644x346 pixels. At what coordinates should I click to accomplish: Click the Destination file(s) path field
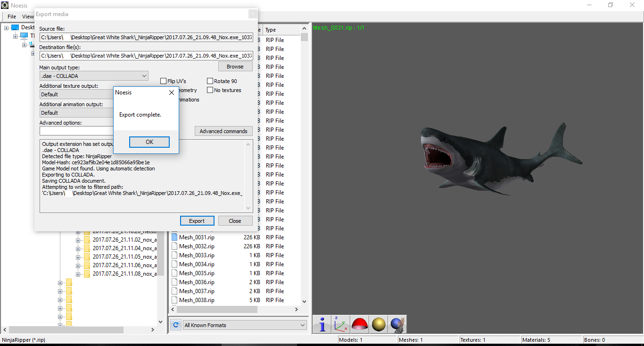tap(146, 56)
